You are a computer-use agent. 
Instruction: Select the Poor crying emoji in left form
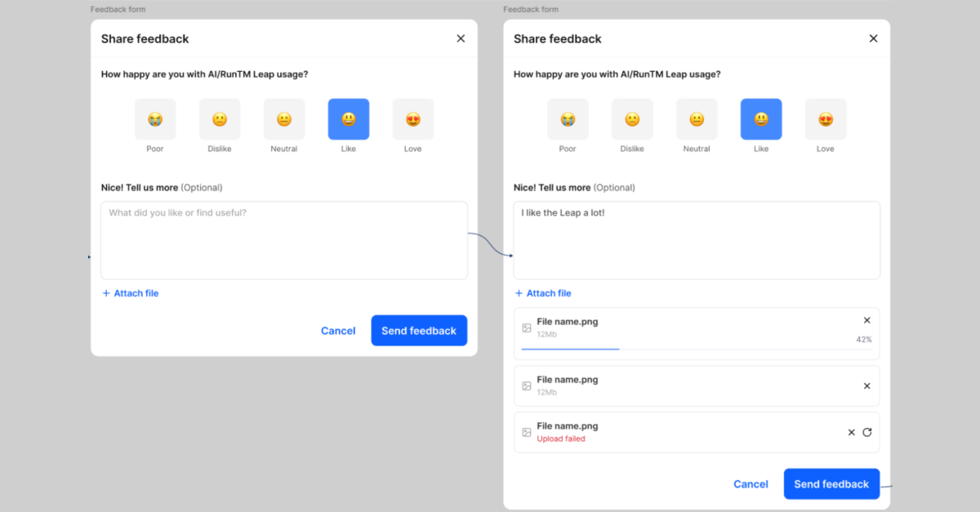coord(155,119)
